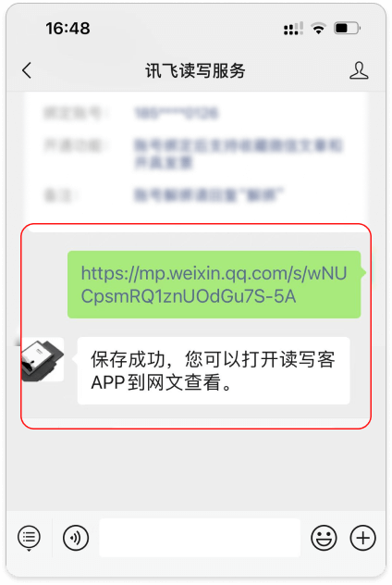392x585 pixels.
Task: Tap the cellular signal bars indicator
Action: [x=293, y=29]
